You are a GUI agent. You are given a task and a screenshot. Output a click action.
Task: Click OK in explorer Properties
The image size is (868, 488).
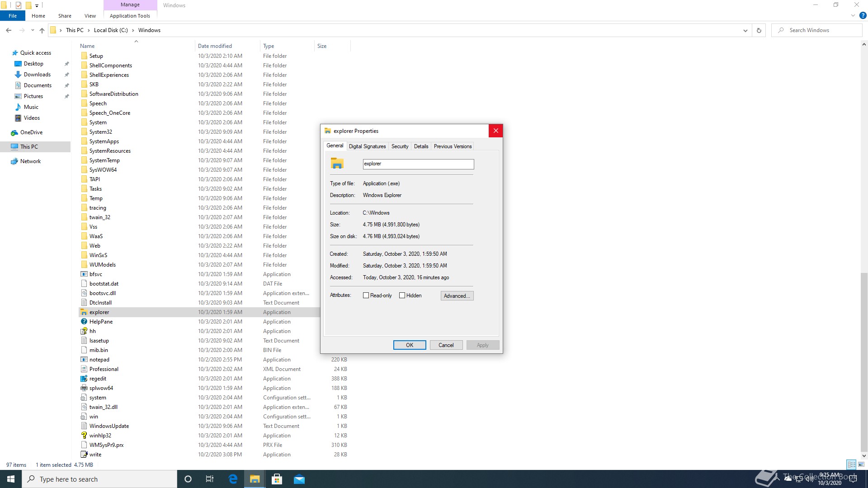click(x=410, y=345)
